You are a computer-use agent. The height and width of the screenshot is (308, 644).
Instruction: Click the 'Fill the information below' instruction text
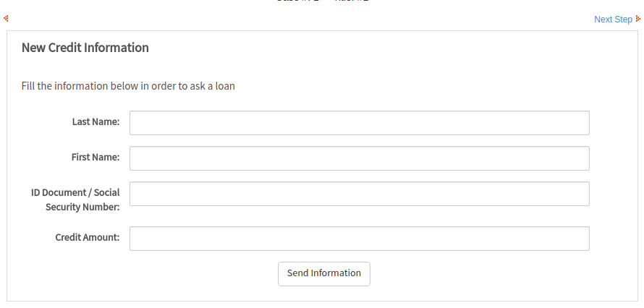coord(80,86)
